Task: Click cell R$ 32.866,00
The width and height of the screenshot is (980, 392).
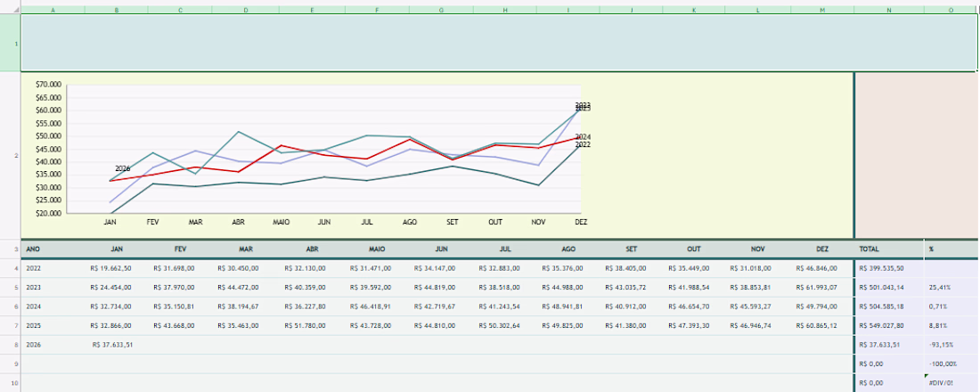Action: 116,325
